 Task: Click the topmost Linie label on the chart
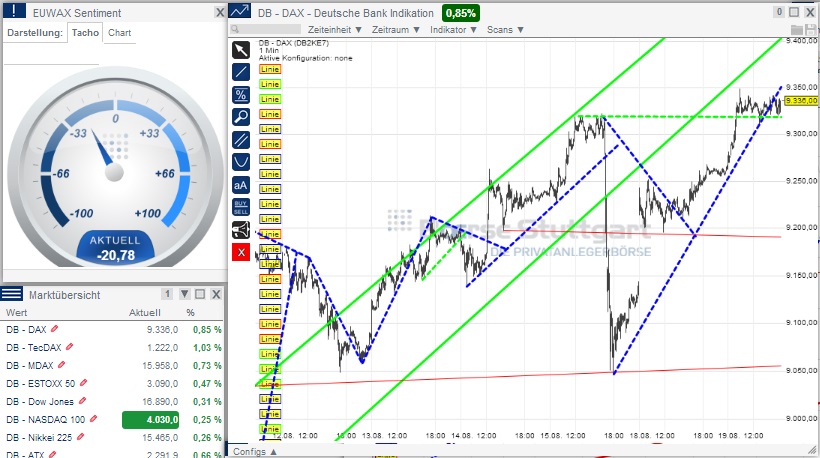coord(270,69)
